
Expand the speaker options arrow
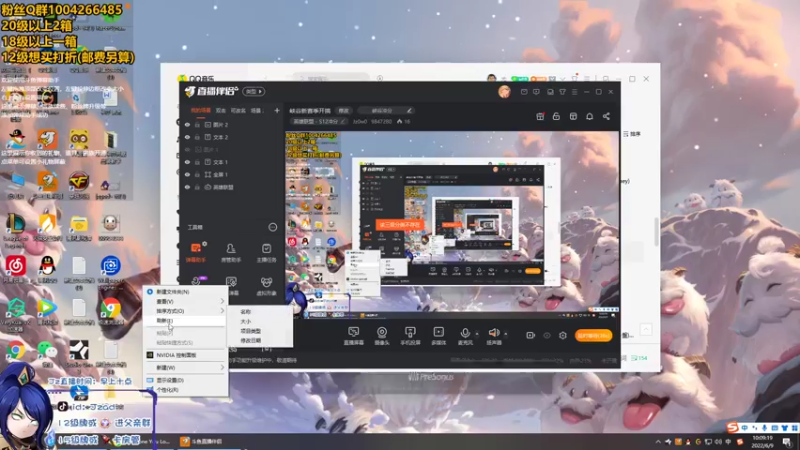[x=506, y=334]
